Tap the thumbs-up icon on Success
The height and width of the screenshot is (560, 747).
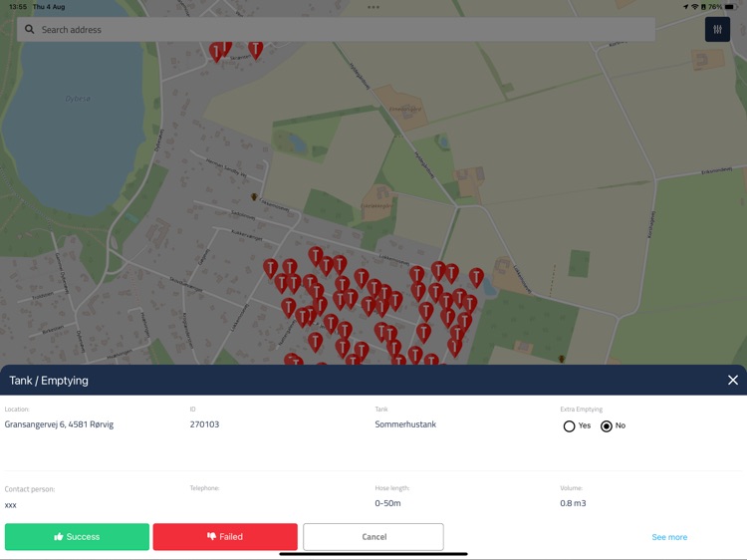pyautogui.click(x=59, y=537)
